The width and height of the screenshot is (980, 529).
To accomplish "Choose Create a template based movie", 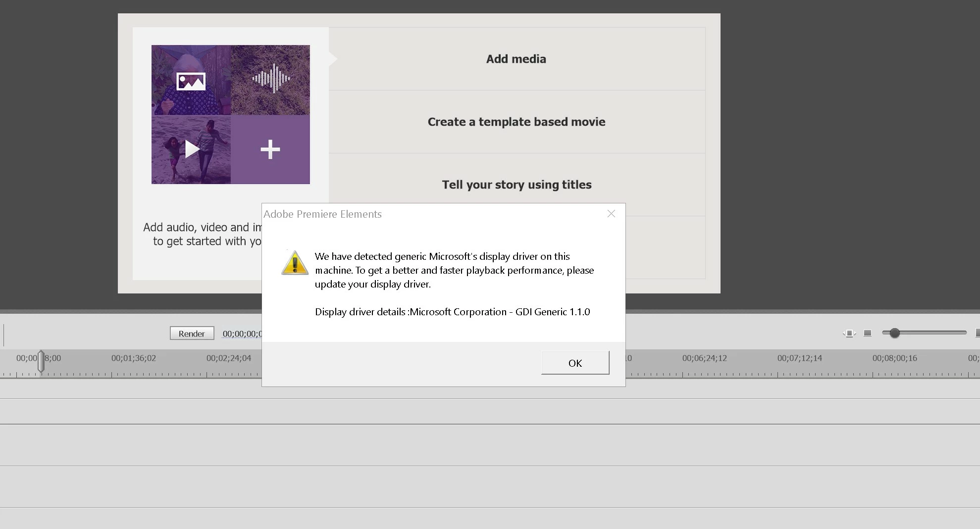I will [516, 122].
